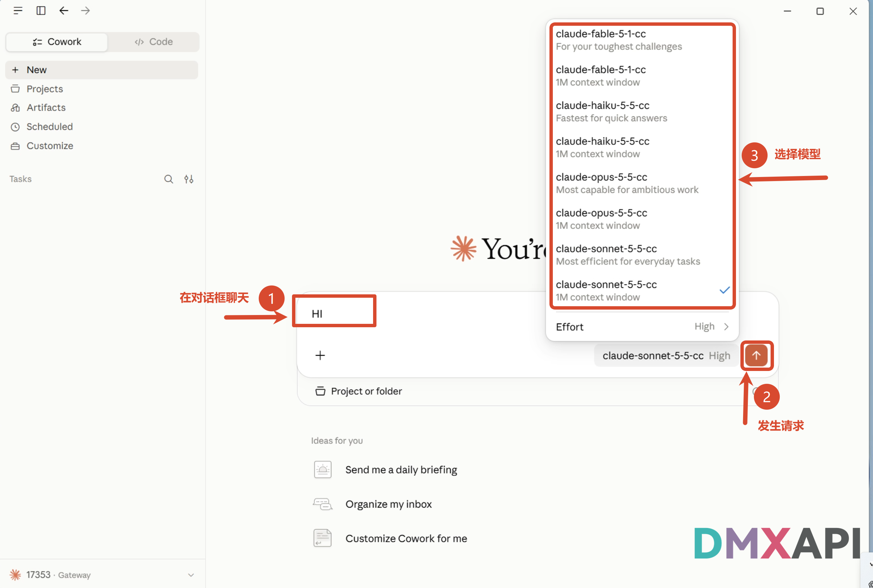Start a New task
The image size is (873, 588).
(x=102, y=70)
